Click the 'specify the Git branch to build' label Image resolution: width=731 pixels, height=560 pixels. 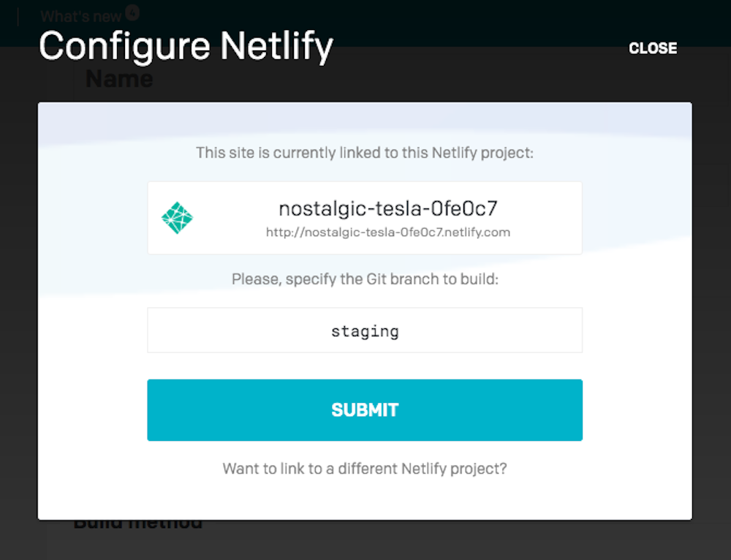365,279
